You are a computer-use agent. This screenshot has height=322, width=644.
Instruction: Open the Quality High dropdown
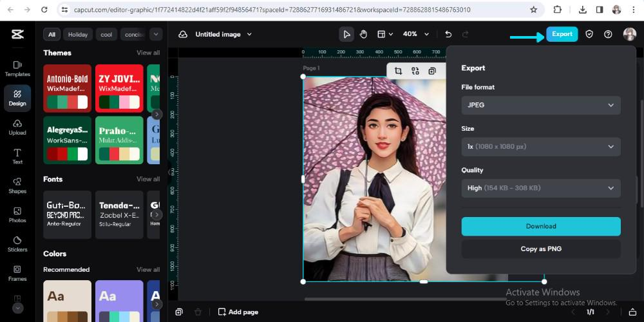pos(541,188)
